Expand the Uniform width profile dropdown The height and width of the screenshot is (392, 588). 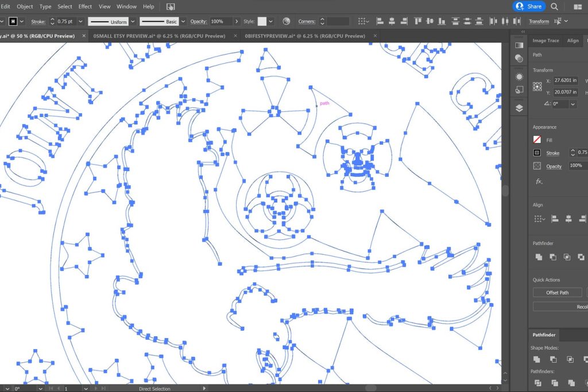(x=133, y=21)
